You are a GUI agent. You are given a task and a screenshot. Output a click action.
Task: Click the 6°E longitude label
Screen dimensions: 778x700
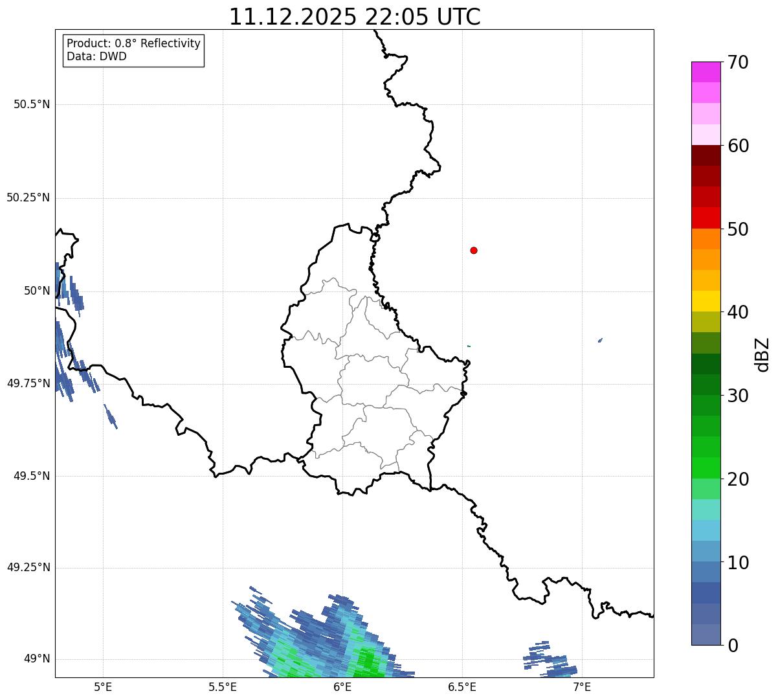point(342,686)
